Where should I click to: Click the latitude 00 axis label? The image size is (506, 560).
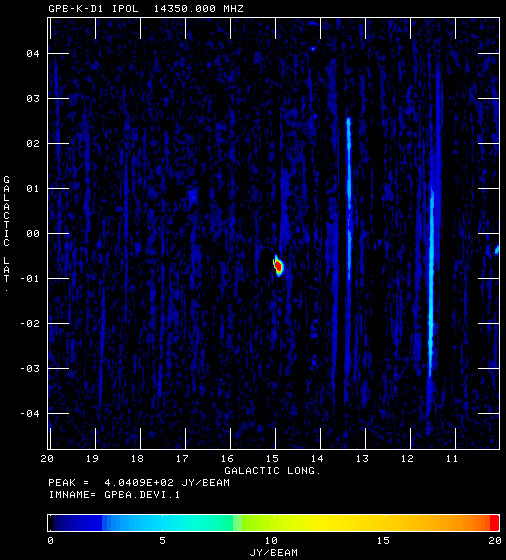pos(32,234)
